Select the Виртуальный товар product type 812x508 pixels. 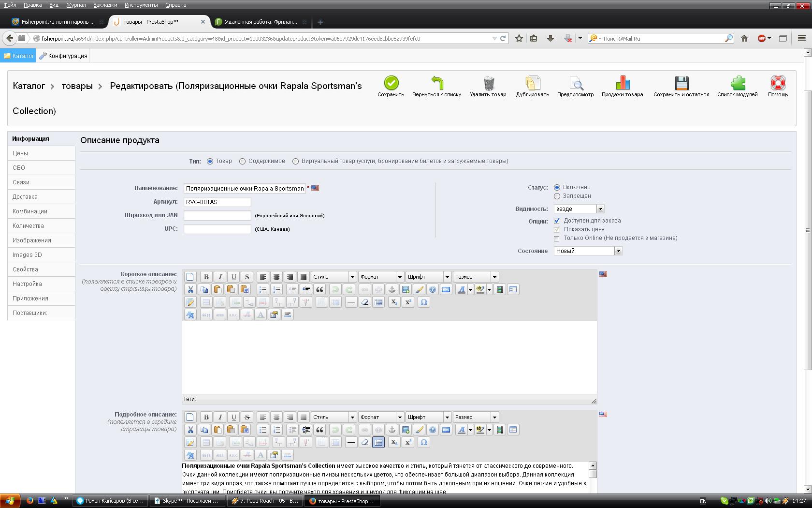[295, 161]
